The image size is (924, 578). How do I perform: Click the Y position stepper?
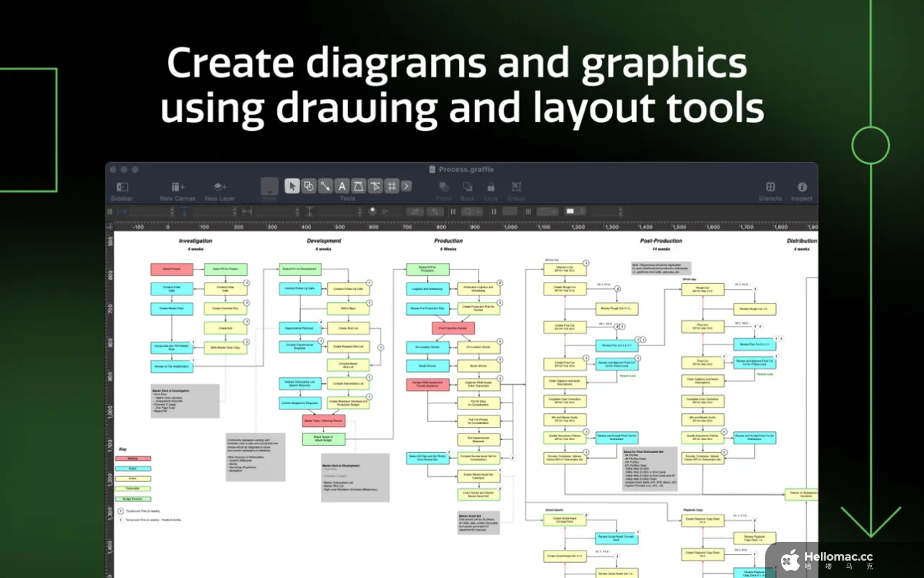tap(235, 212)
